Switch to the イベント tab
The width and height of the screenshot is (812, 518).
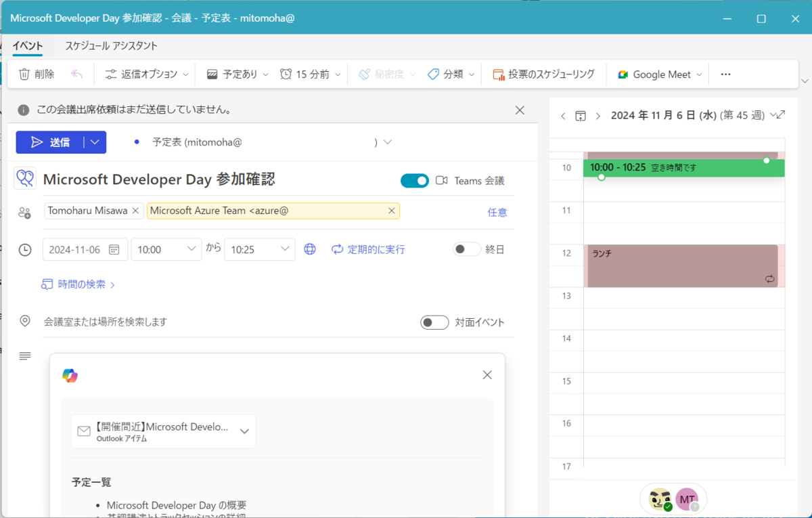(28, 46)
